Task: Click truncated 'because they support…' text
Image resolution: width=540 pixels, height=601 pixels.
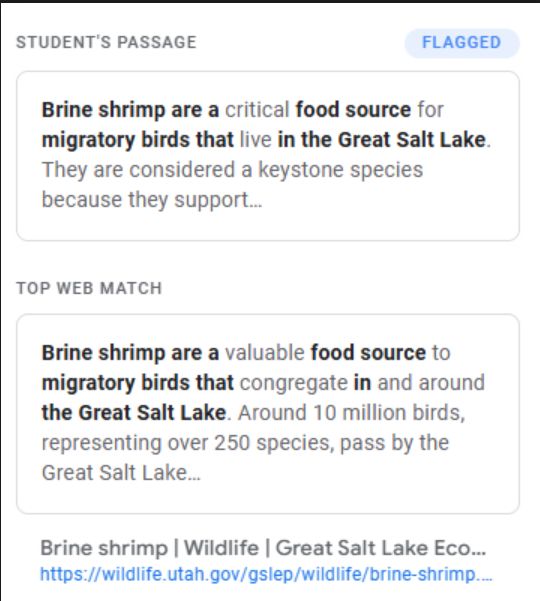Action: point(152,200)
